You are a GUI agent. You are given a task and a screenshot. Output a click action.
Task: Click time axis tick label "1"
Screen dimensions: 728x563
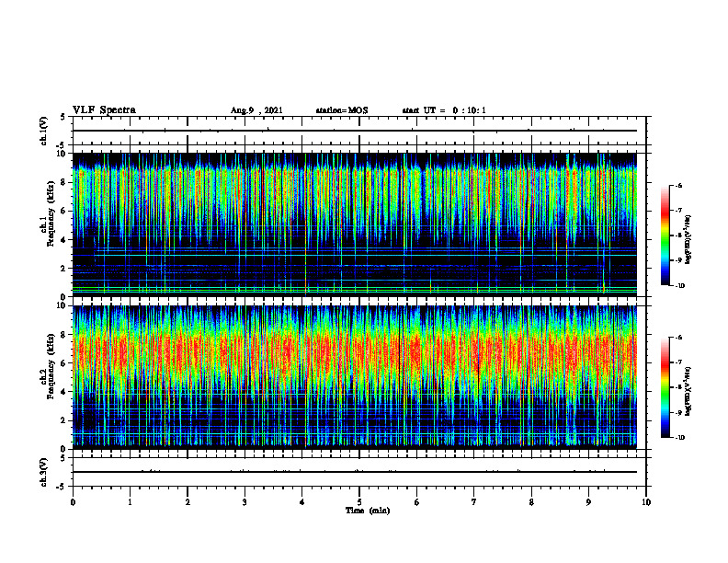point(130,502)
